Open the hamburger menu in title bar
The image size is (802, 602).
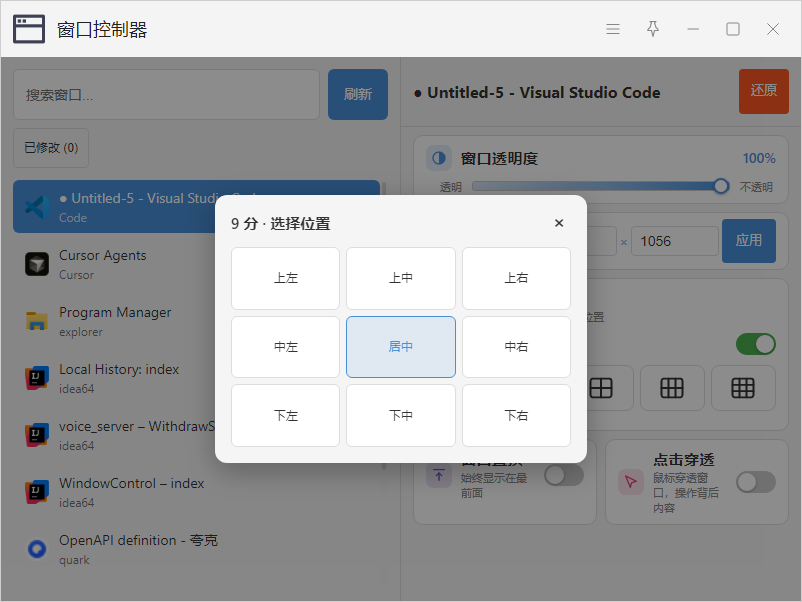tap(613, 29)
